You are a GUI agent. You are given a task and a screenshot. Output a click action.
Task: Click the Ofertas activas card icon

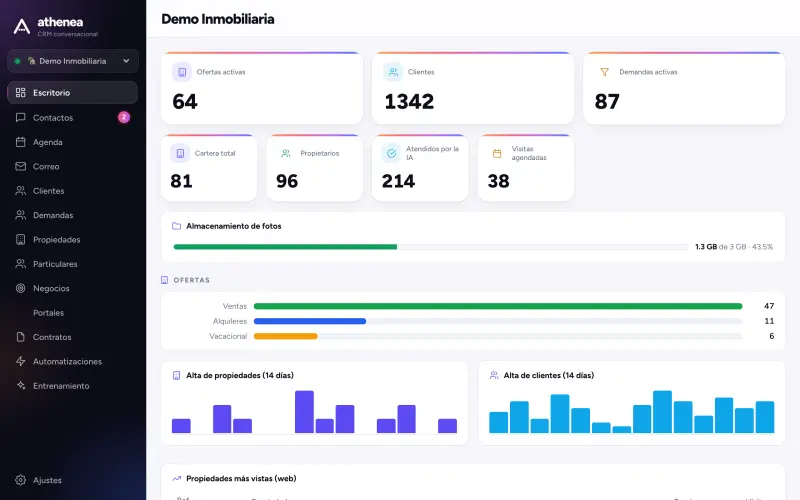click(x=182, y=72)
